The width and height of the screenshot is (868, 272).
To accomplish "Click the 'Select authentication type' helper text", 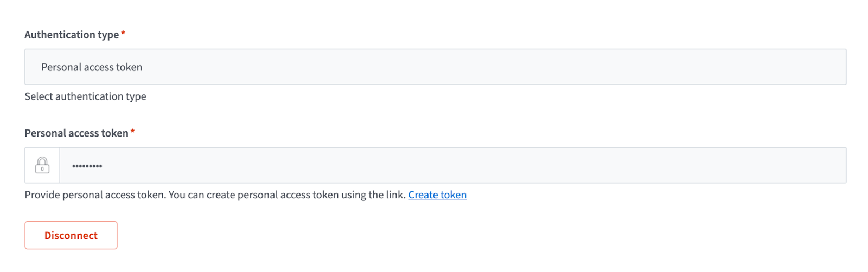I will coord(85,96).
